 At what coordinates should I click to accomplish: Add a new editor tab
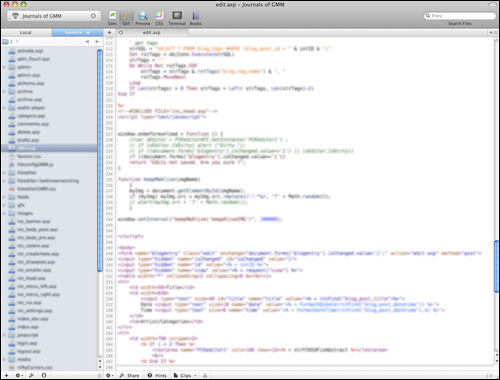click(109, 32)
